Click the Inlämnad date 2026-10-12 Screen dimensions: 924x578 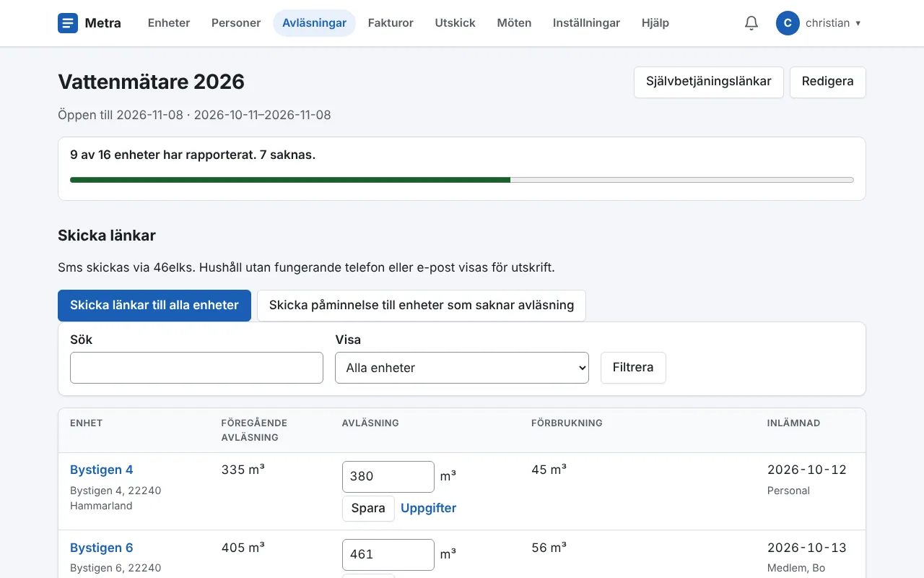(x=807, y=470)
